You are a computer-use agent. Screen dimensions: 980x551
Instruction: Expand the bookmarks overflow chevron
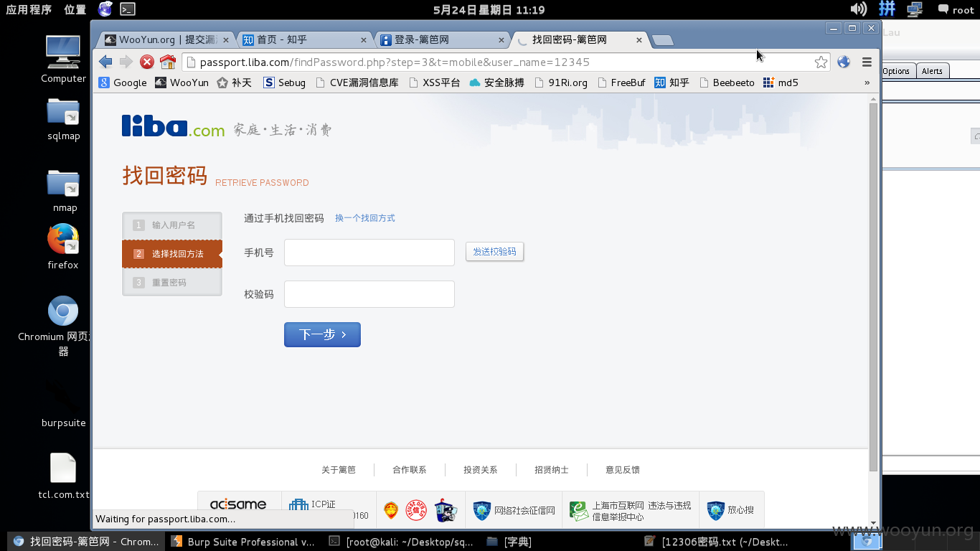[867, 83]
